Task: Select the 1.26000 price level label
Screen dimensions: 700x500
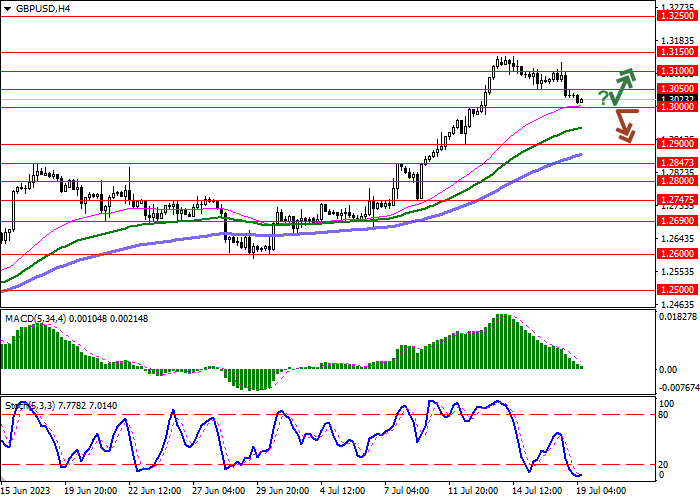Action: click(x=677, y=254)
